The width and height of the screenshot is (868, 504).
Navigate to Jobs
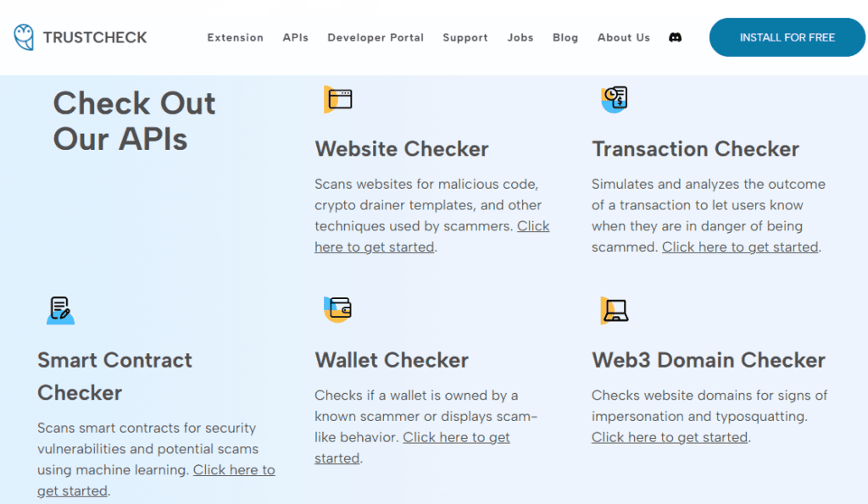point(520,37)
